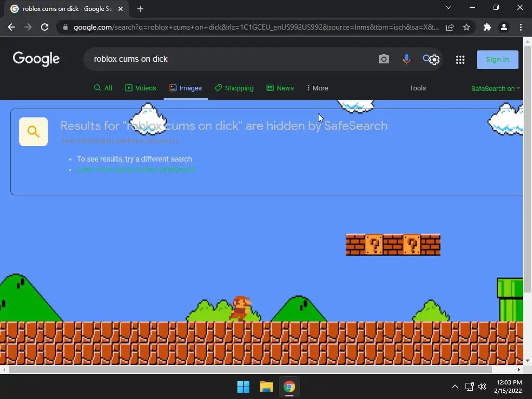Click the address bar URL
Screen dimensions: 532x399
pyautogui.click(x=256, y=27)
